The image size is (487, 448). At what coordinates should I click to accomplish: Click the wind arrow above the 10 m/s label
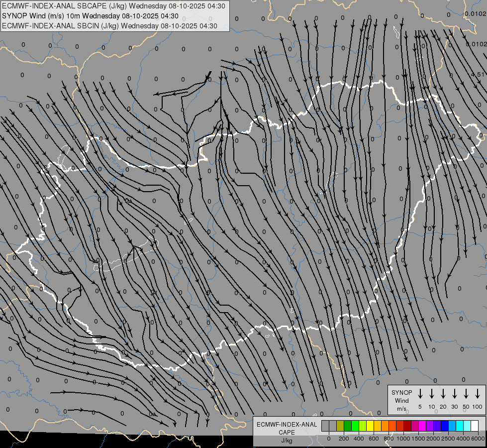coord(431,394)
